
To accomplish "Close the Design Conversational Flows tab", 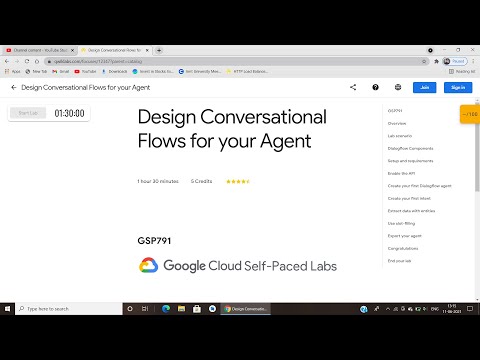I will (x=147, y=50).
